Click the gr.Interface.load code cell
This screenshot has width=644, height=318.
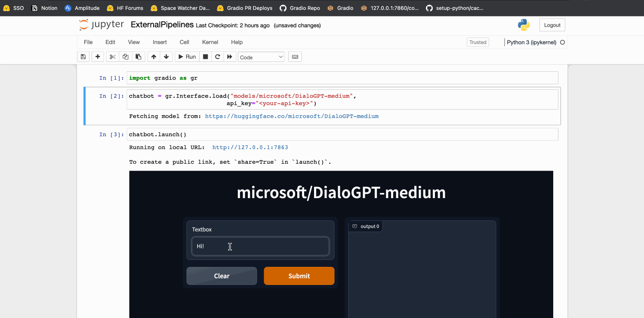[342, 100]
